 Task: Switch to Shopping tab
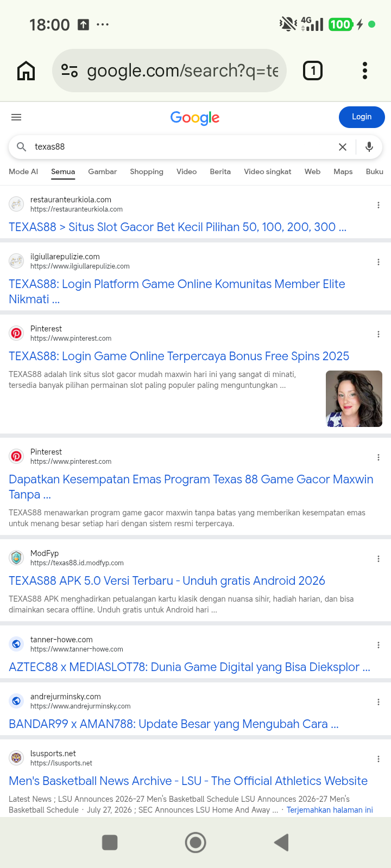[147, 171]
